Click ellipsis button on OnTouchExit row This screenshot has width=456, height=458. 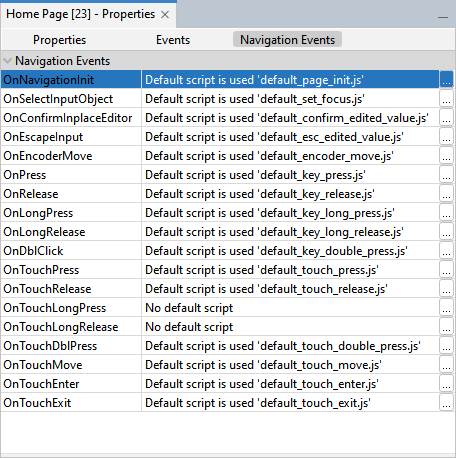click(446, 403)
